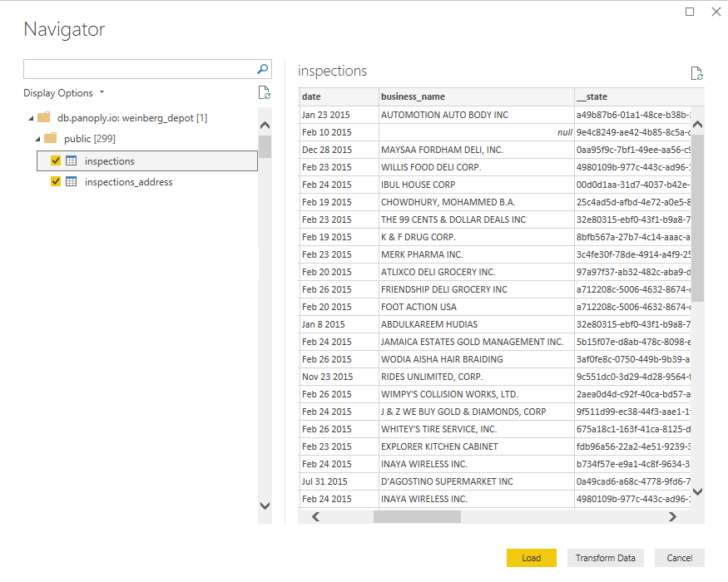Screen dimensions: 728x582
Task: Click the refresh icon beside Display Options
Action: (264, 93)
